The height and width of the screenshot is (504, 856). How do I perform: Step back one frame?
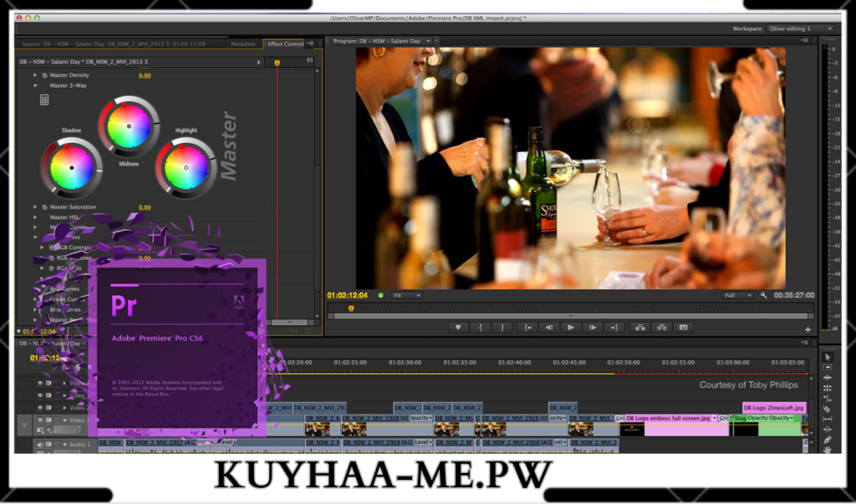548,328
